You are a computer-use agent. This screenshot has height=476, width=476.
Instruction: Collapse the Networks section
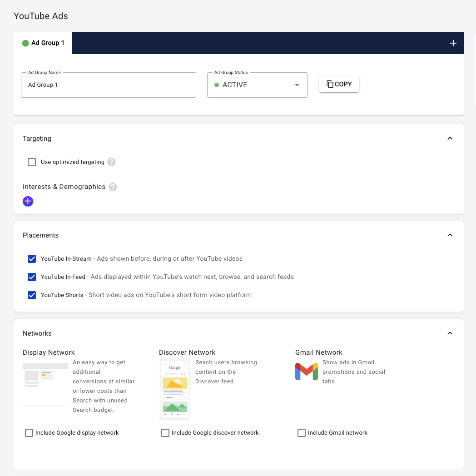tap(450, 333)
